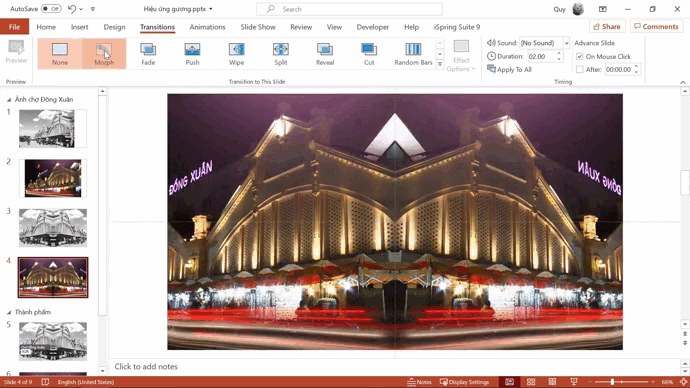Apply the Fade transition
The height and width of the screenshot is (388, 690).
(148, 54)
